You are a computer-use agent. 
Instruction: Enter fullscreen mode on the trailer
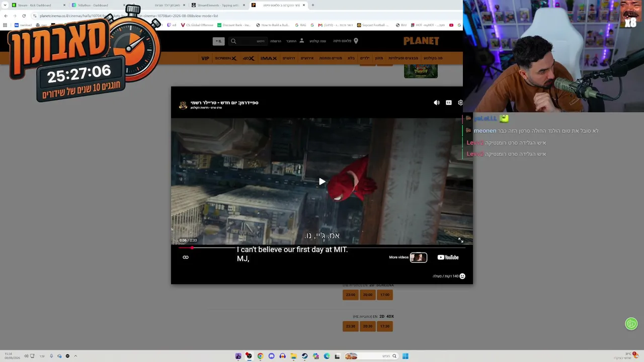pos(460,240)
